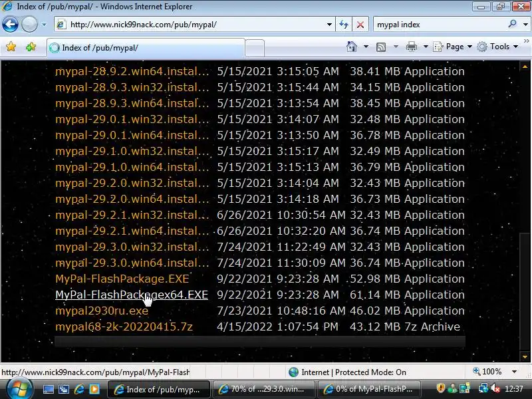The image size is (532, 399).
Task: Click the page scrollbar up arrow
Action: click(x=525, y=66)
